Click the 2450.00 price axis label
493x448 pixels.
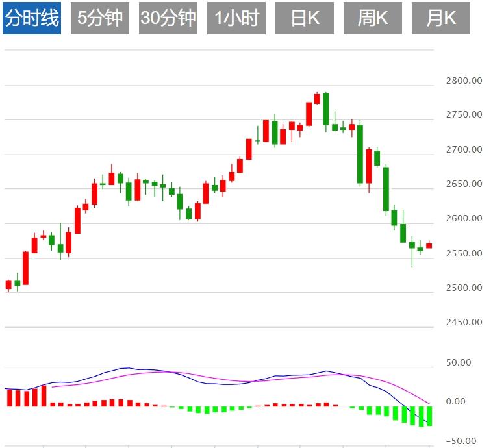click(464, 322)
